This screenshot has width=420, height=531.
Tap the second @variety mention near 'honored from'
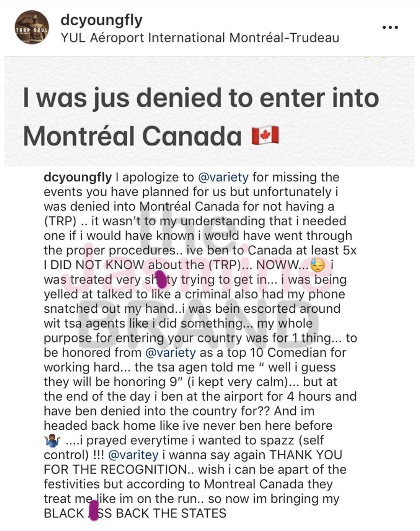(170, 352)
